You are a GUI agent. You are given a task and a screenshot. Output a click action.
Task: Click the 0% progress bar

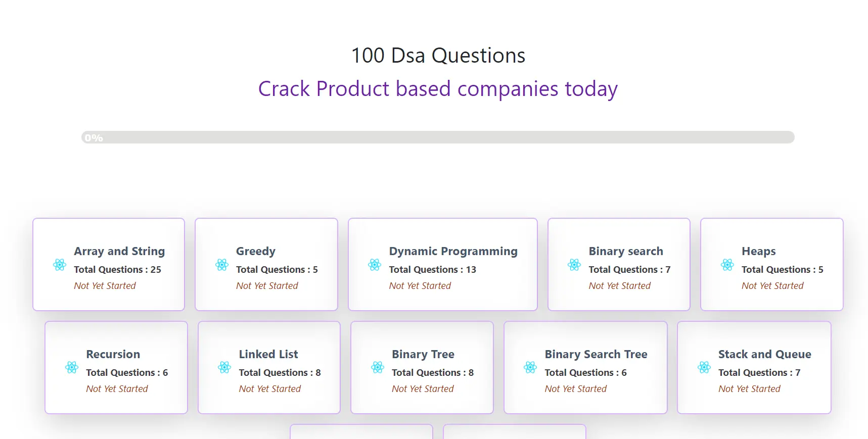pos(437,137)
